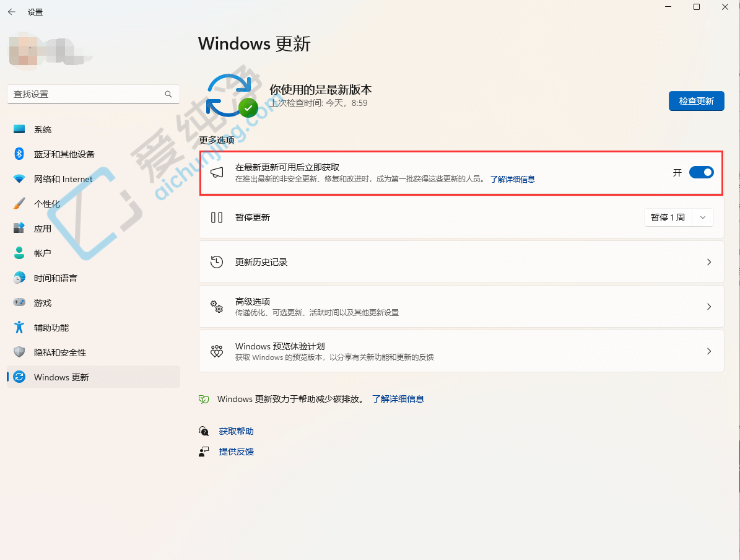This screenshot has height=560, width=740.
Task: Open the 暂停 1 周 duration dropdown
Action: point(702,217)
